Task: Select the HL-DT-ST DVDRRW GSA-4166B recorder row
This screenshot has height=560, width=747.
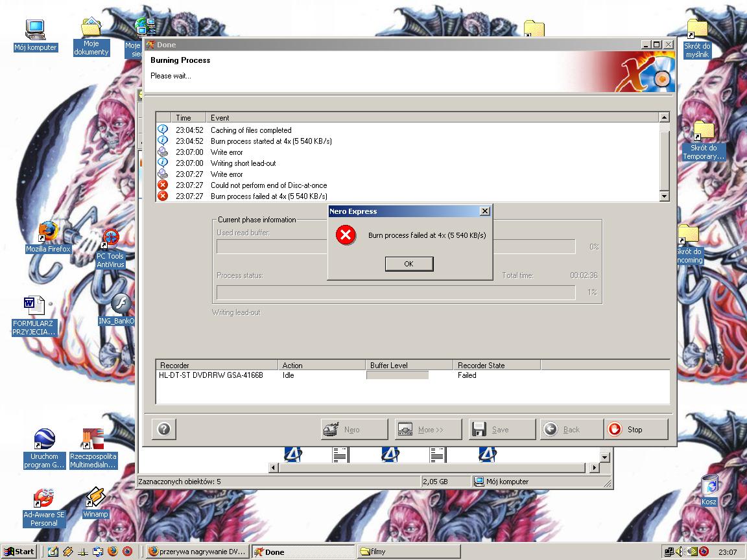Action: tap(412, 375)
